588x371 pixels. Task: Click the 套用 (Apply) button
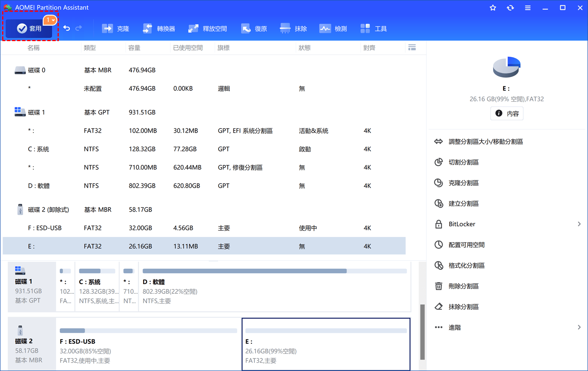pos(29,29)
